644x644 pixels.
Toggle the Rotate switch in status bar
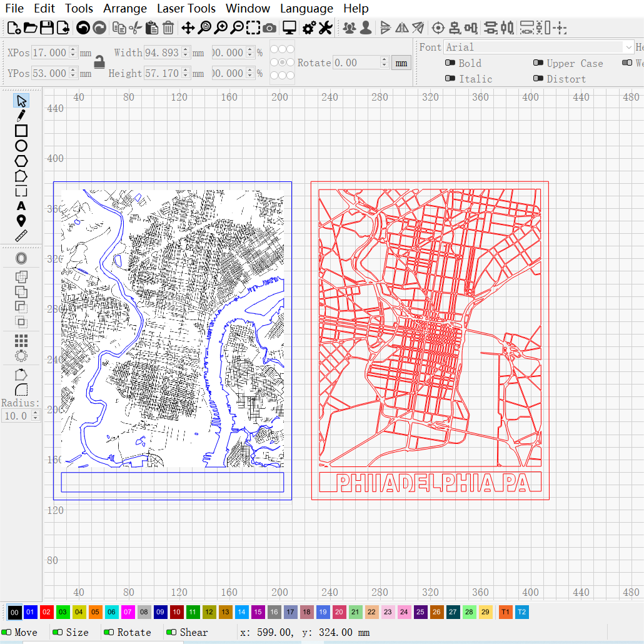tap(109, 632)
